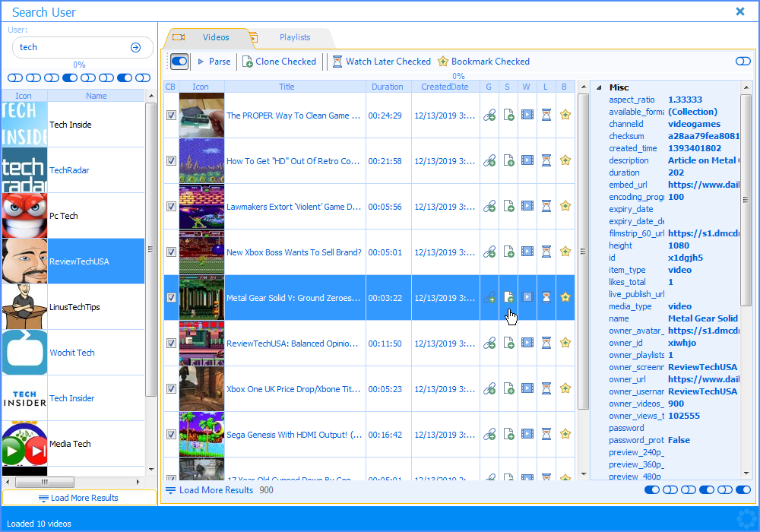This screenshot has width=760, height=532.
Task: Click watch icon for 'Xbox One UK Price Drop' row
Action: (527, 388)
